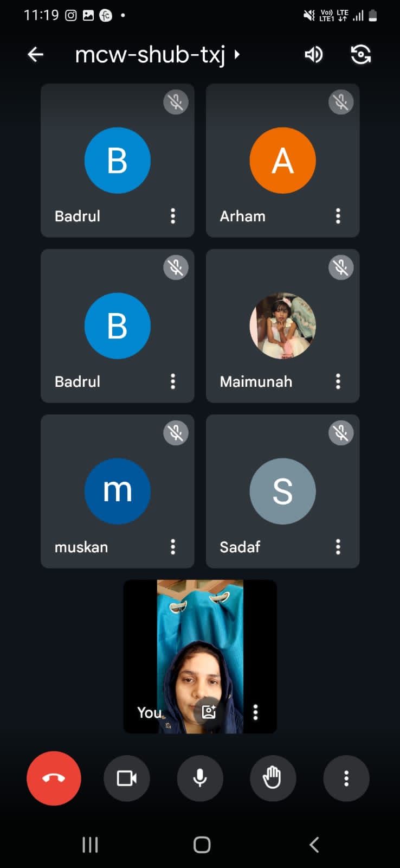Toggle your microphone mute

pos(200,778)
